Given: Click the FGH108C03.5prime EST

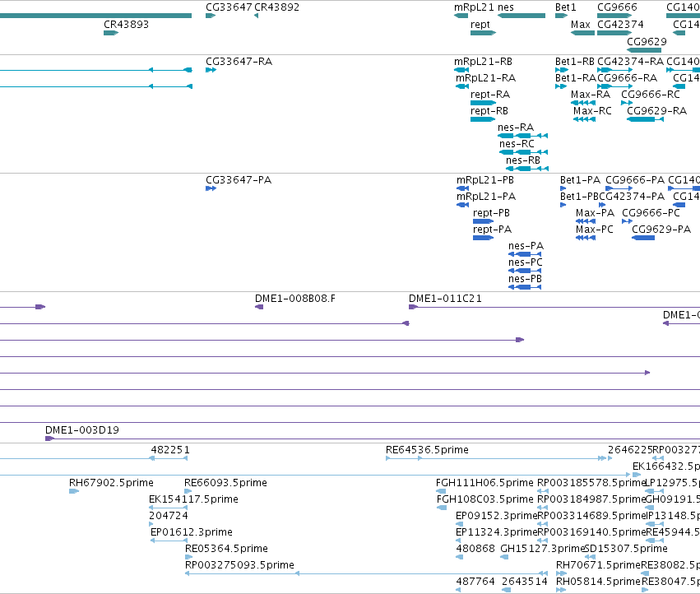Looking at the screenshot, I should 485,499.
